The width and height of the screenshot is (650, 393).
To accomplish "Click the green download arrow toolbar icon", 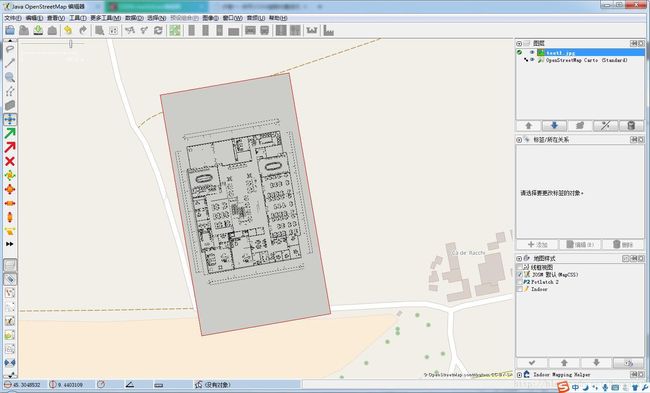I will coord(38,30).
